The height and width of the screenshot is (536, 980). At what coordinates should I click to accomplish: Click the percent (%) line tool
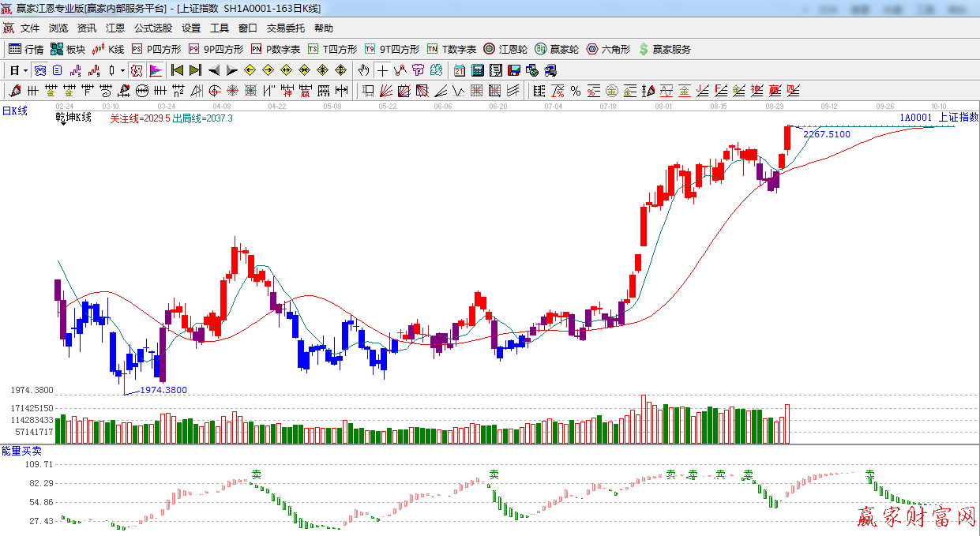[576, 91]
